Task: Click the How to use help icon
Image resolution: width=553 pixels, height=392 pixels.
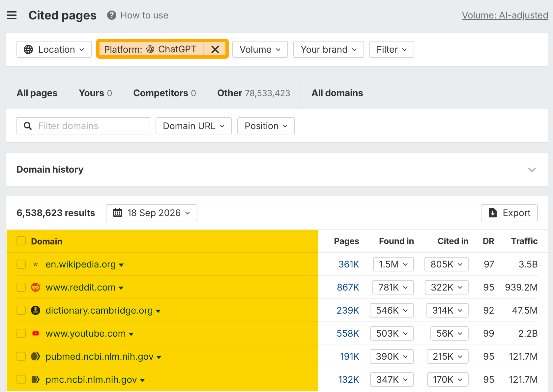Action: tap(112, 15)
